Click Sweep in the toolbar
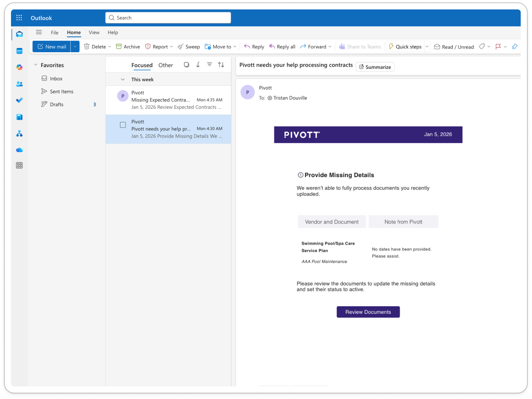532x399 pixels. coord(189,46)
